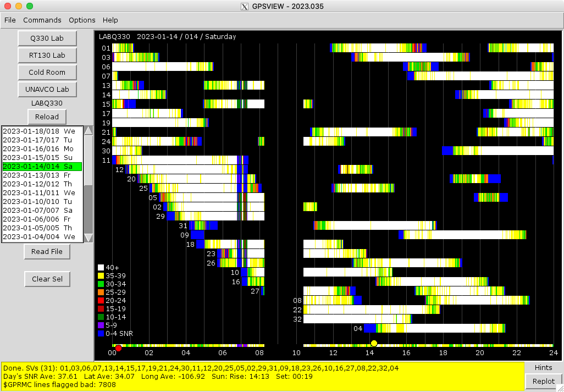Viewport: 564px width, 392px height.
Task: Click the white 40+ SNR legend swatch
Action: tap(101, 268)
